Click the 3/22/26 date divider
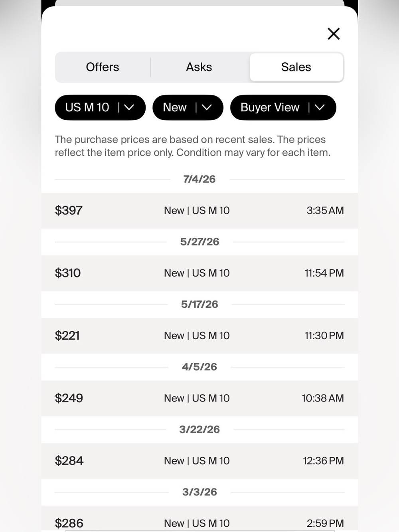This screenshot has width=399, height=532. click(x=199, y=429)
